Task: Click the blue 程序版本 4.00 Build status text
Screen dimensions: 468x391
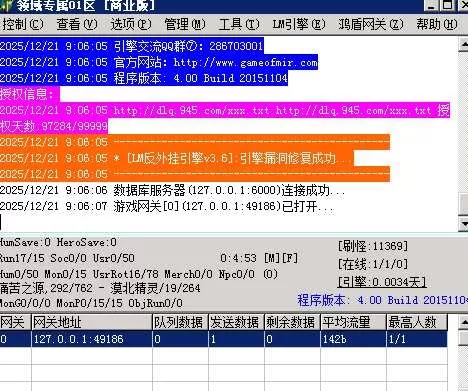Action: pos(383,300)
